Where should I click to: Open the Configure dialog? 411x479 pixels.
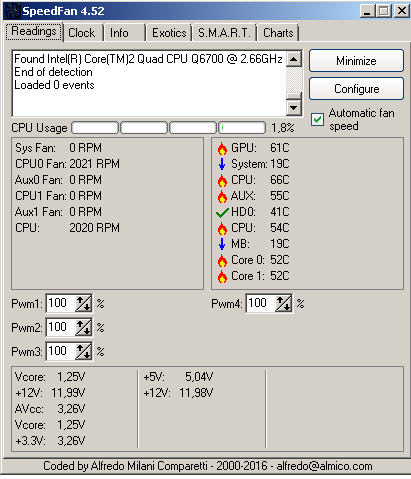(x=356, y=89)
